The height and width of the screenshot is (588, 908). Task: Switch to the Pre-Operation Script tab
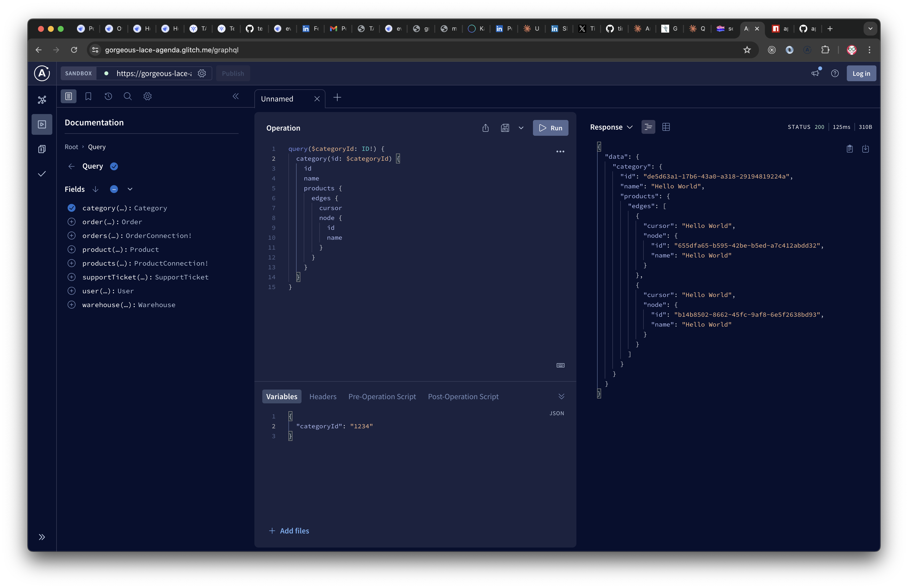coord(382,396)
